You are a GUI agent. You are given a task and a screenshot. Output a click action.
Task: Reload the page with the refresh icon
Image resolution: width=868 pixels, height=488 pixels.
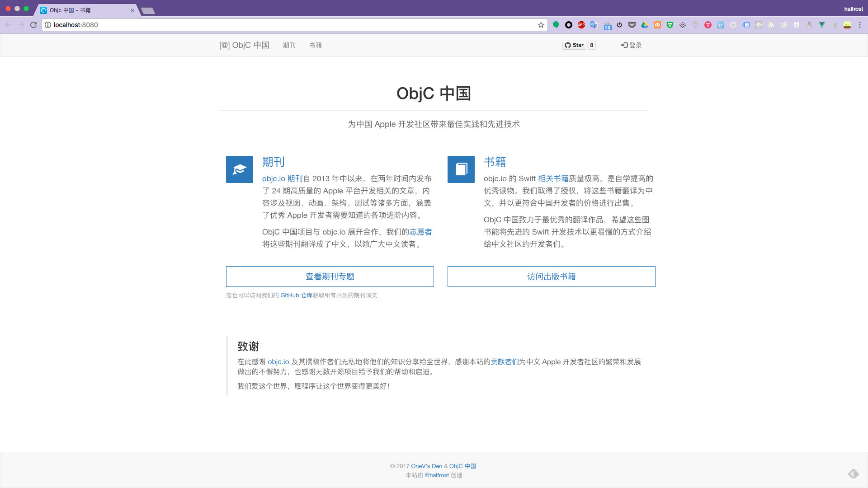[33, 25]
